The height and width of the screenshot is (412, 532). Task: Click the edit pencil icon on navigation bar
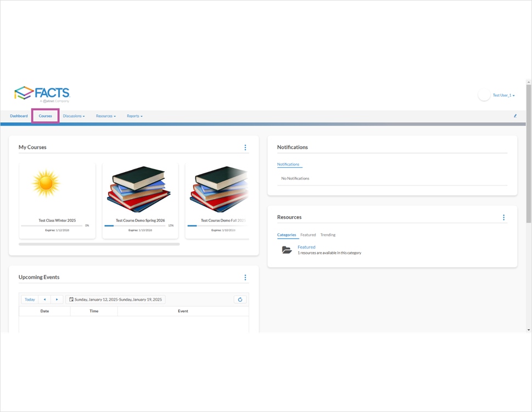(515, 116)
